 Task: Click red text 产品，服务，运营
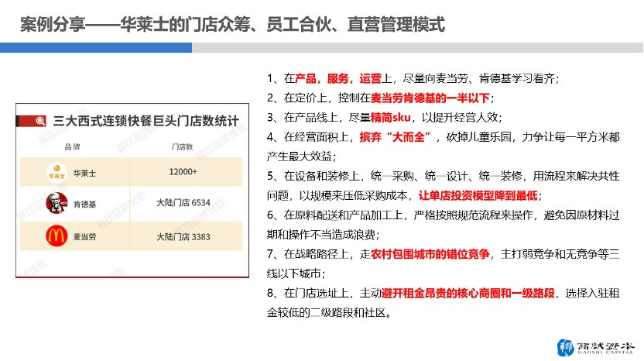point(338,78)
